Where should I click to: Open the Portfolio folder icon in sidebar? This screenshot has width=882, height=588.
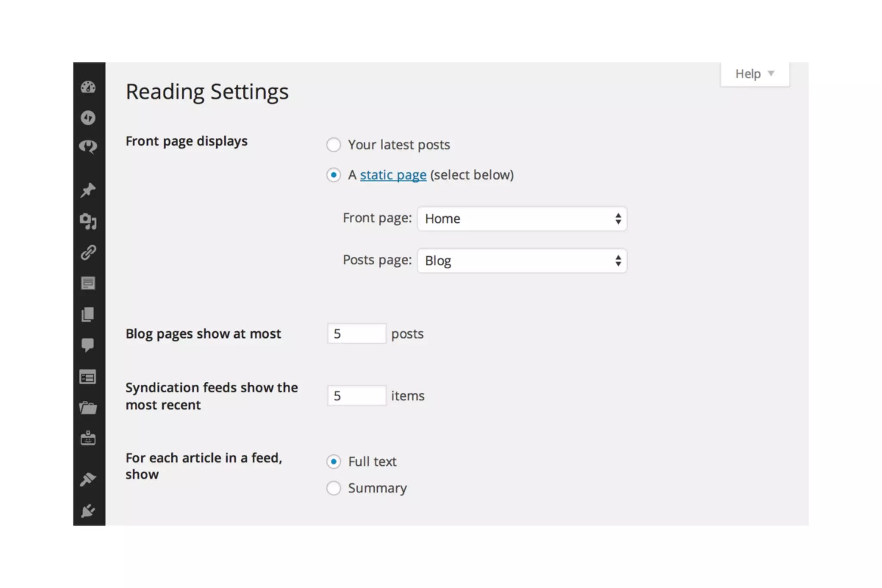point(88,408)
